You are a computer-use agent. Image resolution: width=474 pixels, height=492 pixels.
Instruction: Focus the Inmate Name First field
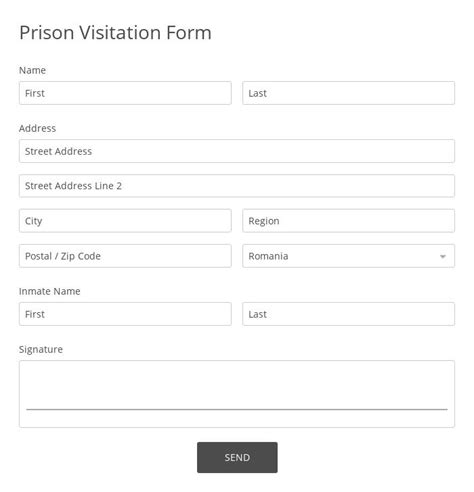125,314
